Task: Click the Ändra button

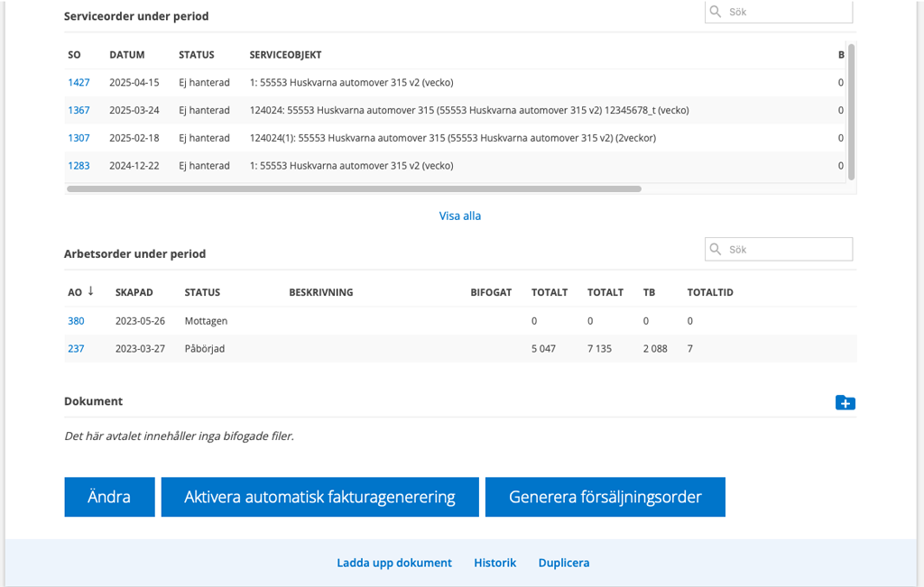Action: (109, 497)
